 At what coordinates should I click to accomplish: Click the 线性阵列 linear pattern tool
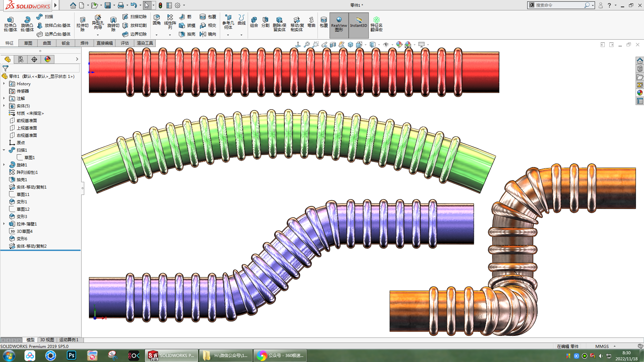point(170,22)
